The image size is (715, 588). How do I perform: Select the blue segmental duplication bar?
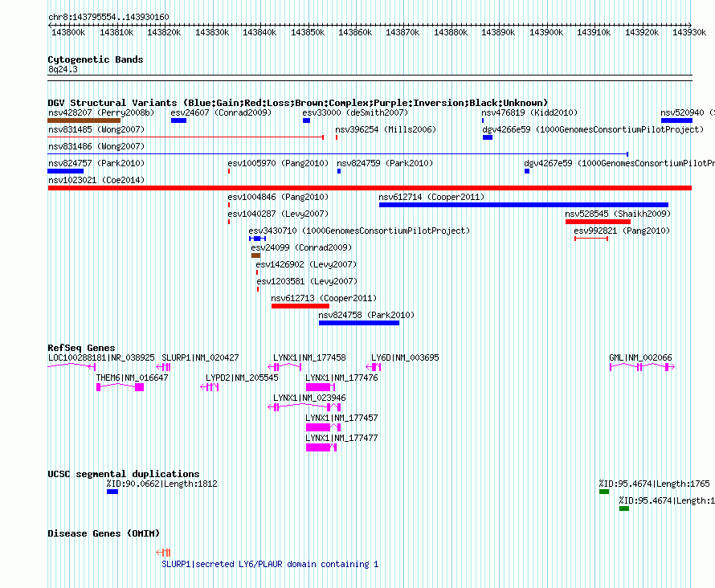[x=112, y=492]
